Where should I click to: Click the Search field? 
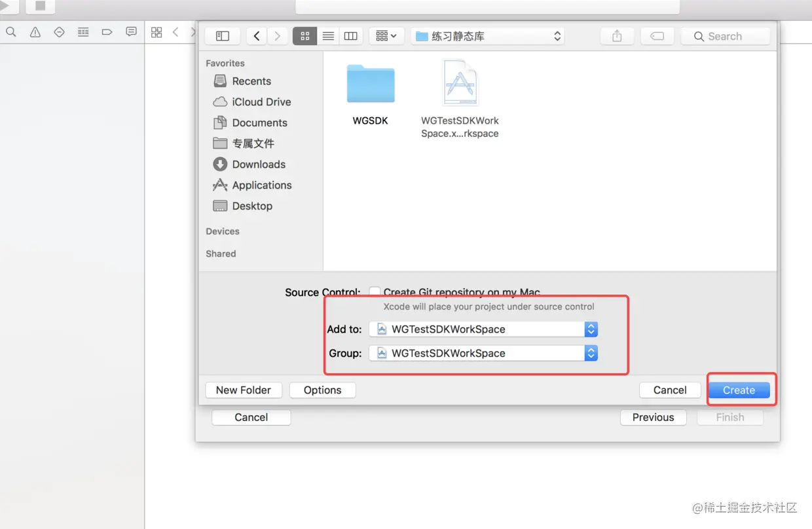tap(726, 36)
